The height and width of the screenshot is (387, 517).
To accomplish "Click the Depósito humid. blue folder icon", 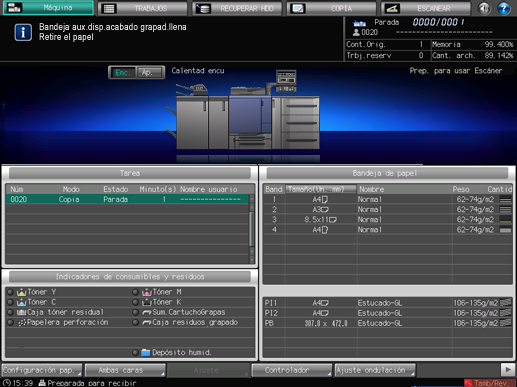I will (x=146, y=352).
